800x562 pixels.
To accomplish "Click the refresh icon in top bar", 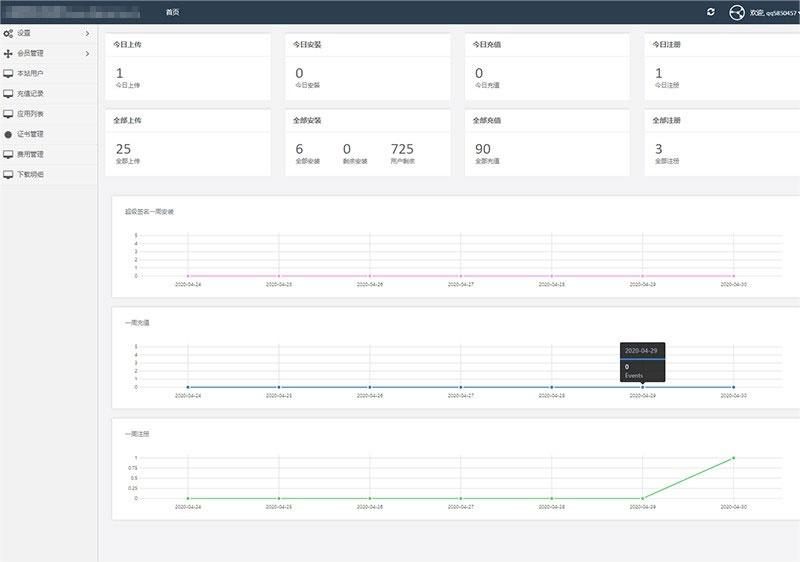I will [x=710, y=12].
